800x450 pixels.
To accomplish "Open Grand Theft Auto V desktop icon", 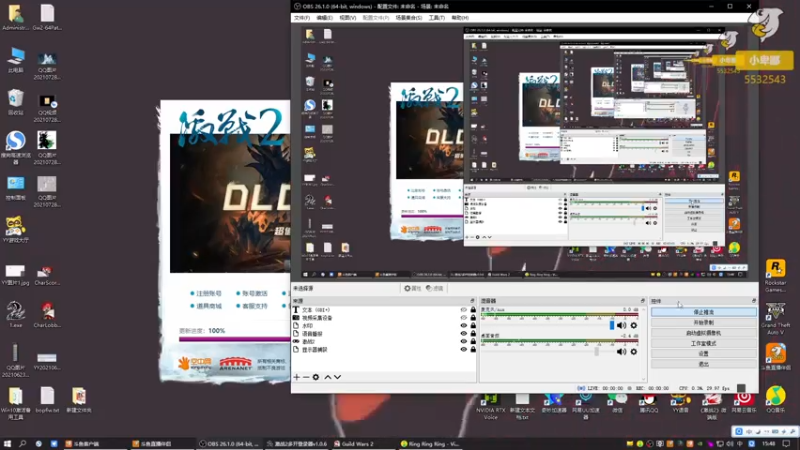I will (775, 319).
